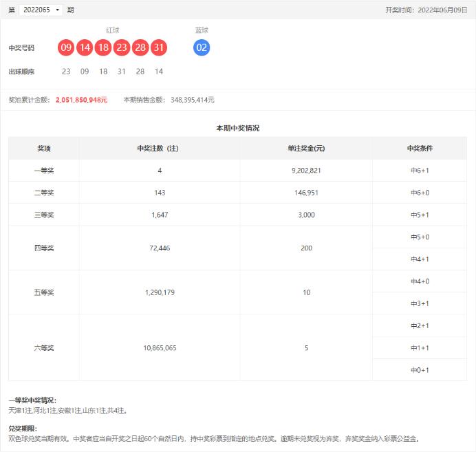476x452 pixels.
Task: Click fourth prize amount 200
Action: pyautogui.click(x=306, y=248)
